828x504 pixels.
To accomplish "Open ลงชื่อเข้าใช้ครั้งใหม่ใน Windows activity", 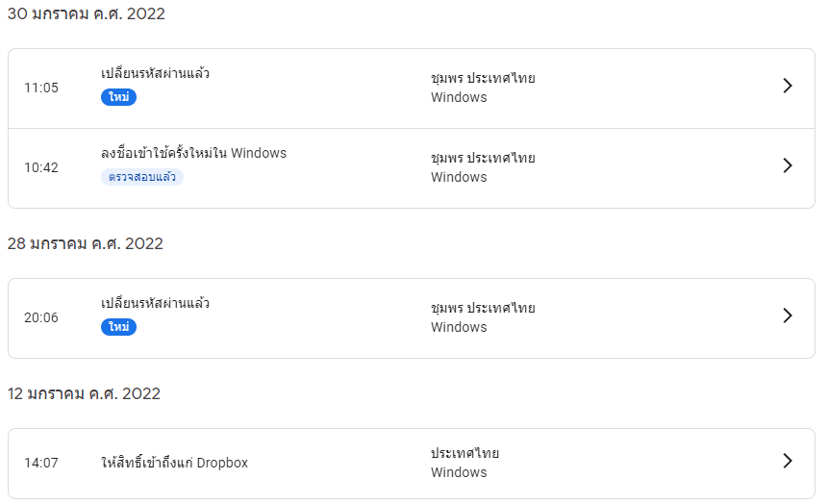I will coord(193,154).
